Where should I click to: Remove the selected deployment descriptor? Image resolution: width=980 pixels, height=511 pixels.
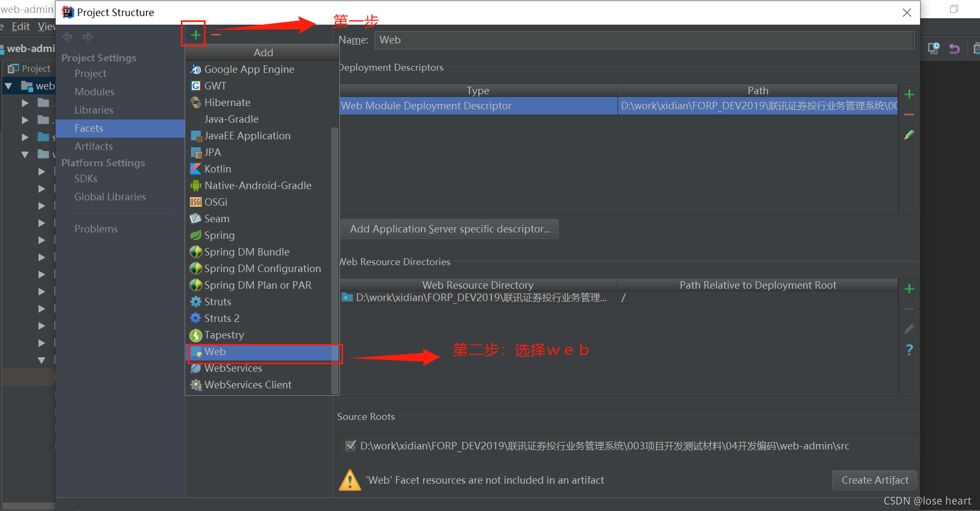(909, 115)
